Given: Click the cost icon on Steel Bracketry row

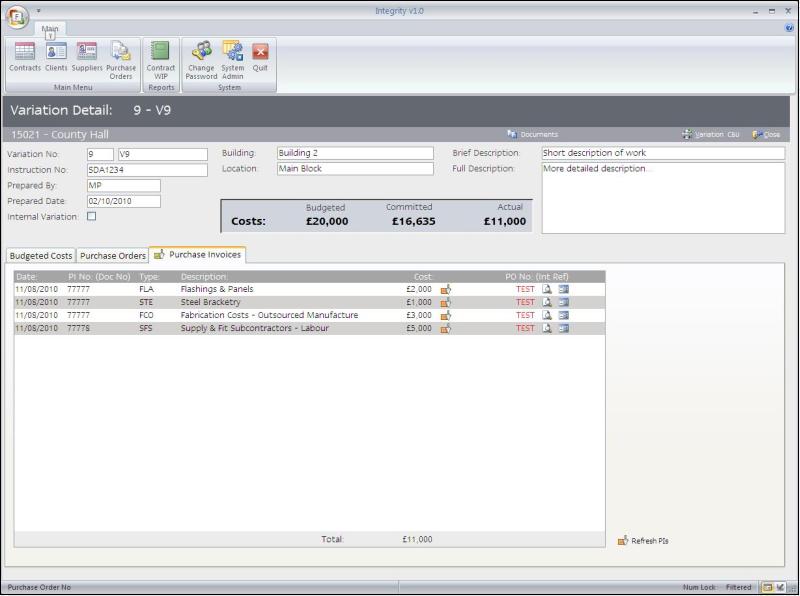Looking at the screenshot, I should (x=445, y=302).
